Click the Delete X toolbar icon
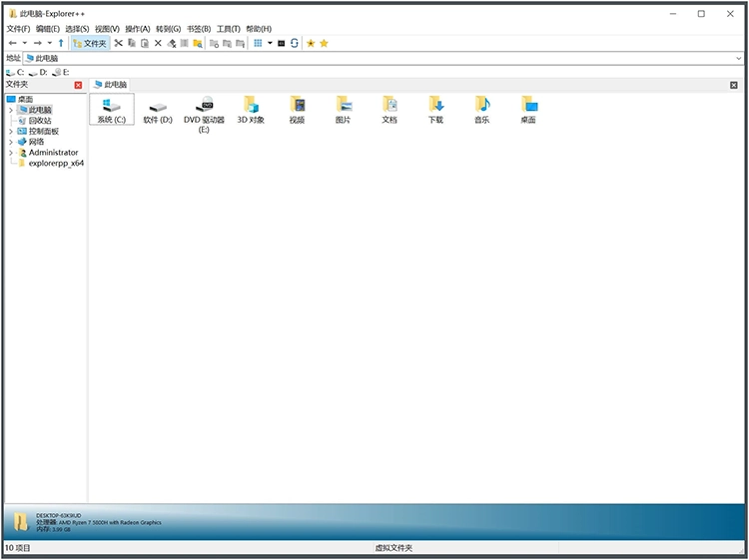 [x=158, y=43]
